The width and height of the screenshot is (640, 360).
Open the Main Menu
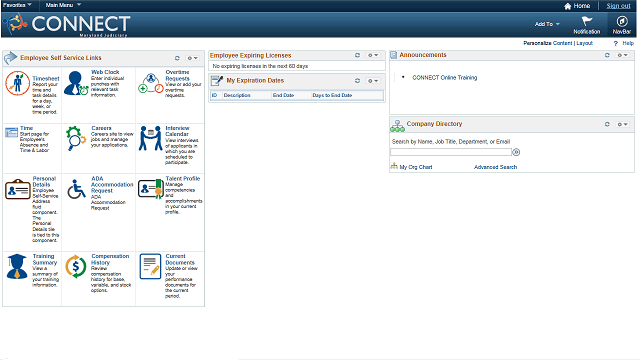coord(63,5)
